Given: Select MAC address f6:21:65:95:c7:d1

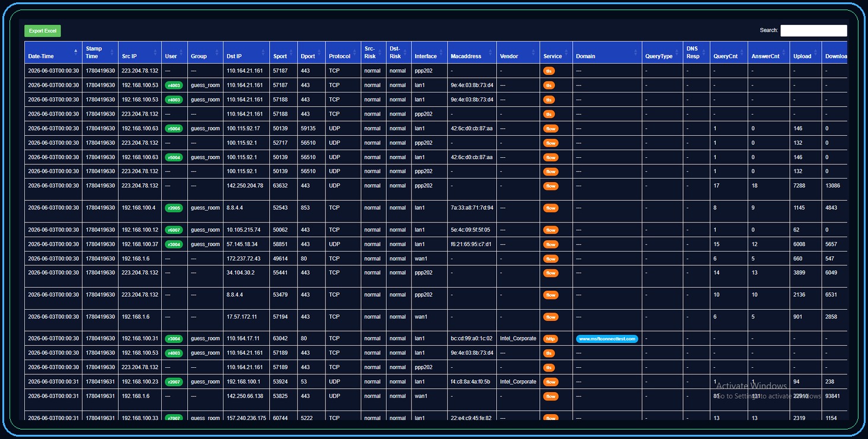Looking at the screenshot, I should tap(471, 244).
